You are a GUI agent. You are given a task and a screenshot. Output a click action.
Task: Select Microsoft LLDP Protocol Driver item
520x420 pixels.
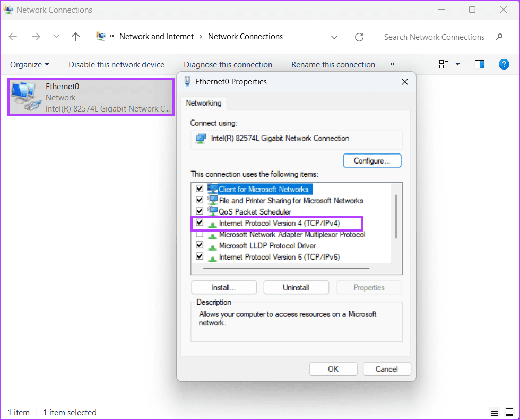point(267,246)
